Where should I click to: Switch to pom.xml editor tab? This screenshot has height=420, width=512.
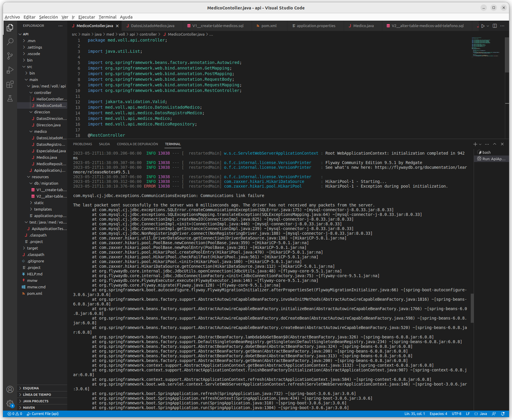tap(269, 26)
